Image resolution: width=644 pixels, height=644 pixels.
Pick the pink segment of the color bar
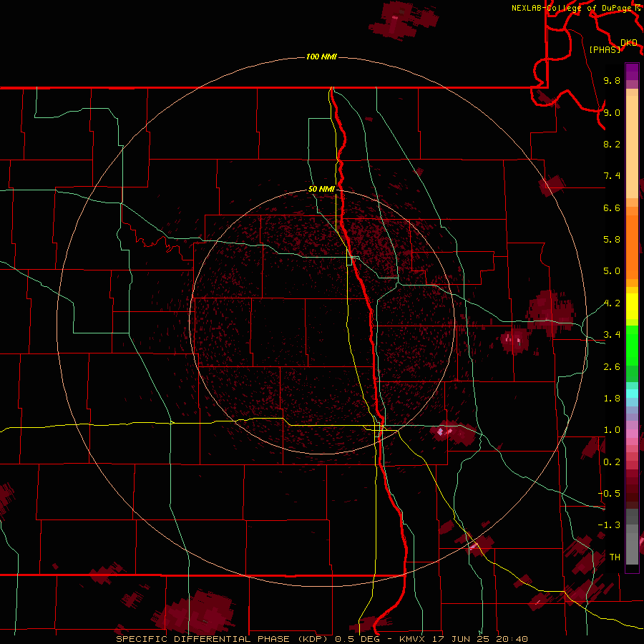(x=632, y=434)
